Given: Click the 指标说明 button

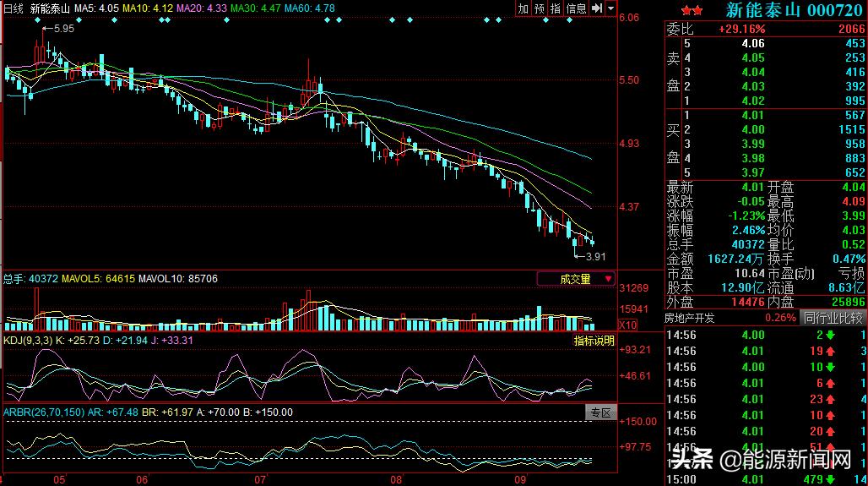Looking at the screenshot, I should (x=594, y=341).
